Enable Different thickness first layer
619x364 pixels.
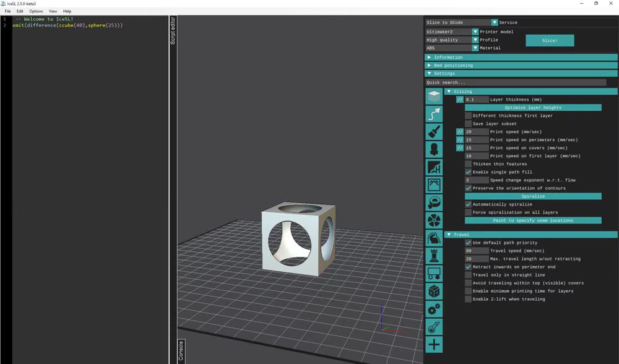click(469, 115)
